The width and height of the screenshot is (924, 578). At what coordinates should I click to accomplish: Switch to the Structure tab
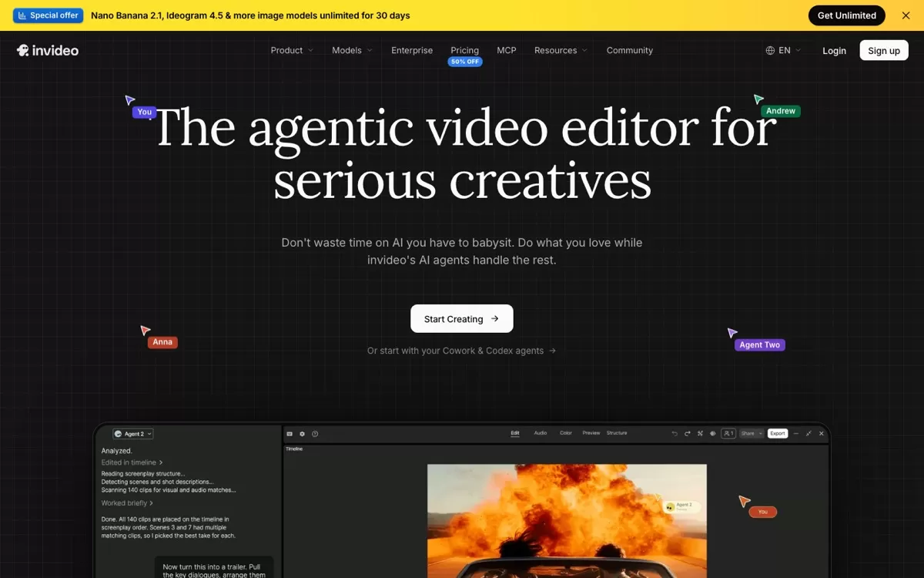click(x=617, y=433)
